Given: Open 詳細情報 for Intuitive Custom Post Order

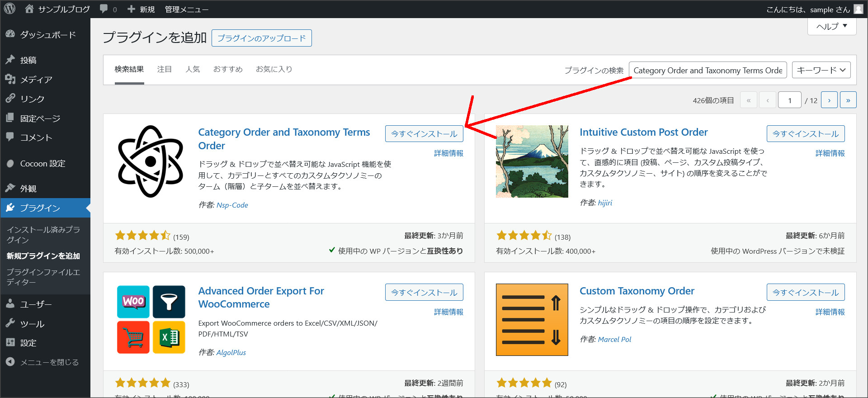Looking at the screenshot, I should tap(830, 153).
